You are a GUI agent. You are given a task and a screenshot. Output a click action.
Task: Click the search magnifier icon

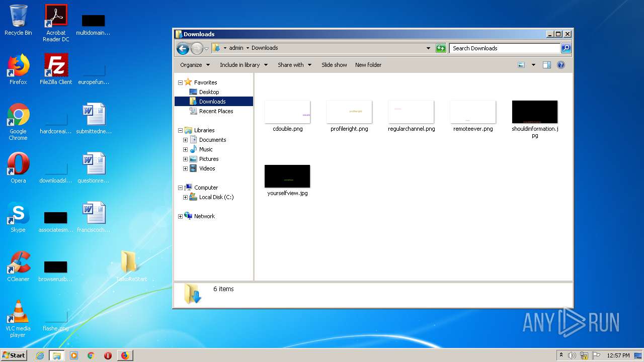566,48
